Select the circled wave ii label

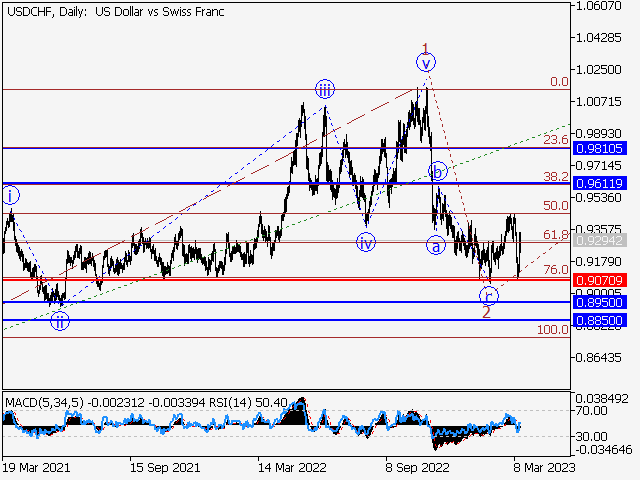[x=60, y=321]
